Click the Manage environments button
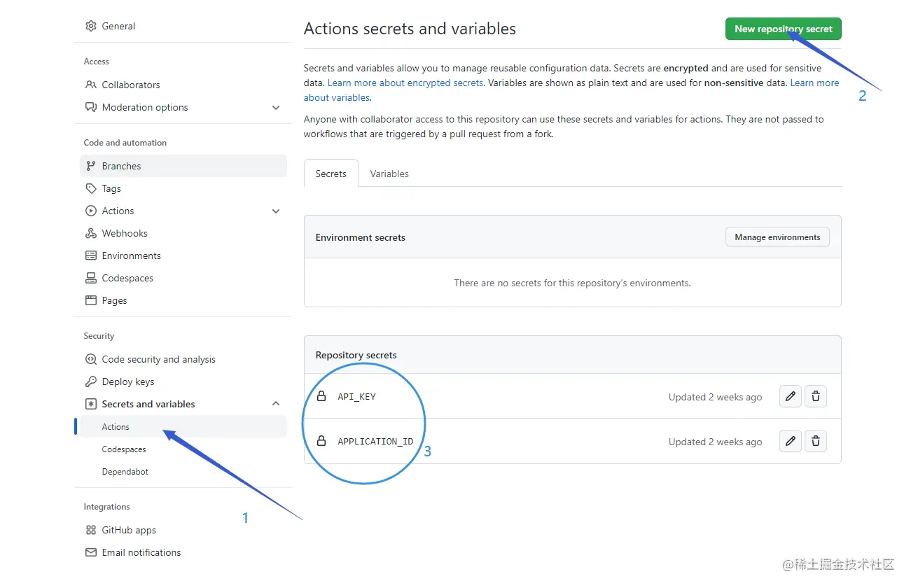911x588 pixels. point(777,237)
